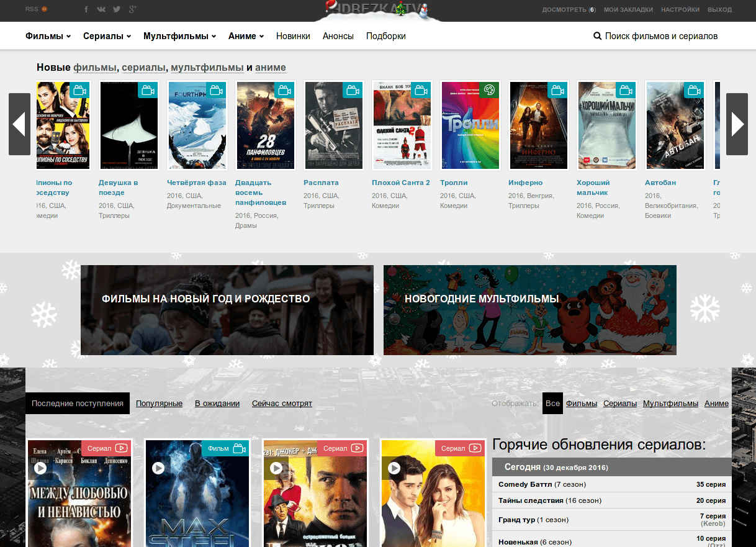Screen dimensions: 756x547
Task: Expand the Мультфильмы dropdown menu
Action: tap(179, 36)
